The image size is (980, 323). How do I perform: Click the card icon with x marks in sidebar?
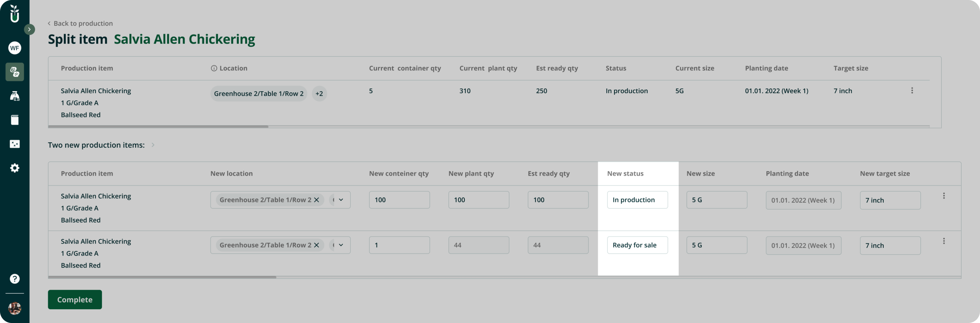[15, 144]
